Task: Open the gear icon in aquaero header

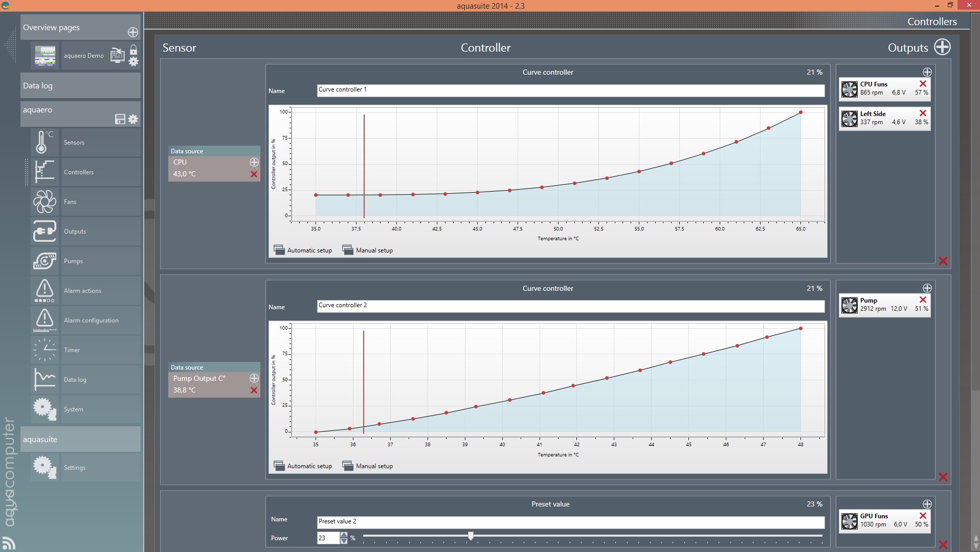Action: [x=133, y=119]
